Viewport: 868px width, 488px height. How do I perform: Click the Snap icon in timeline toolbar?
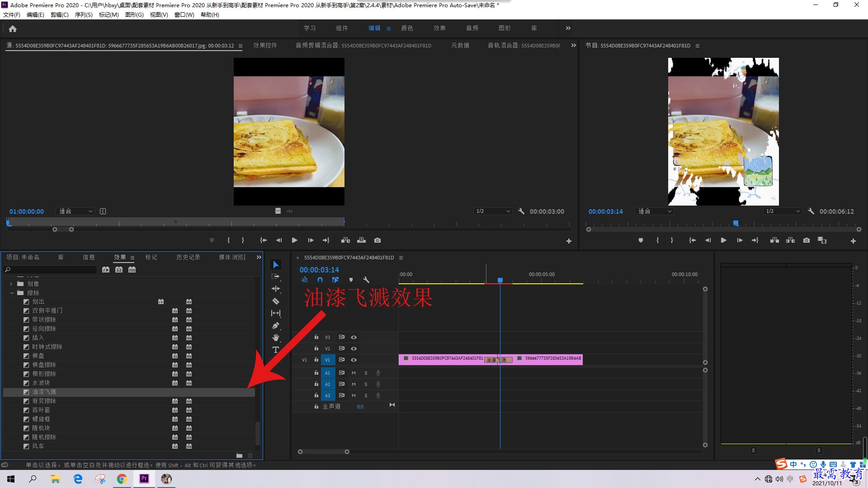click(x=320, y=280)
